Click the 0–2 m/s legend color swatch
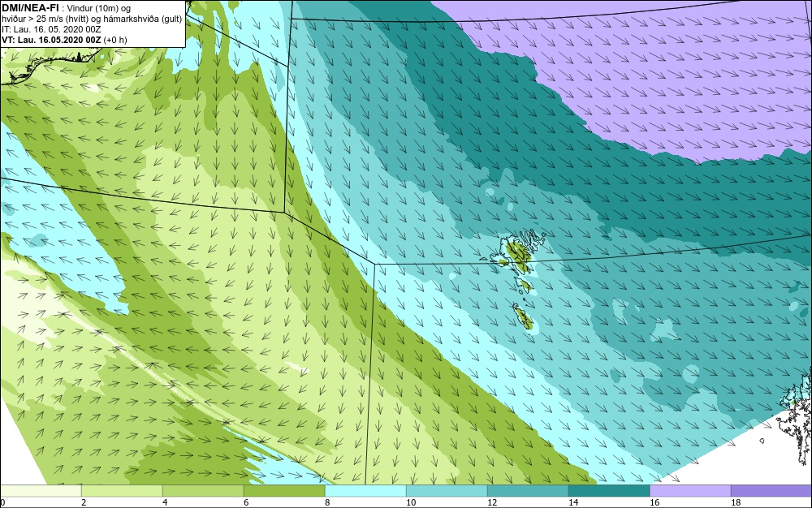The width and height of the screenshot is (812, 508). [41, 490]
